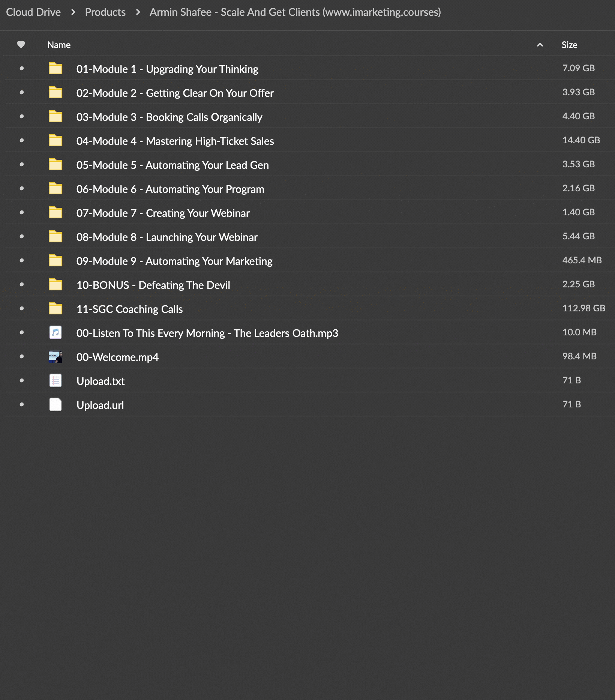Viewport: 615px width, 700px height.
Task: Toggle favorite dot for 00-Welcome.mp4 row
Action: point(22,357)
